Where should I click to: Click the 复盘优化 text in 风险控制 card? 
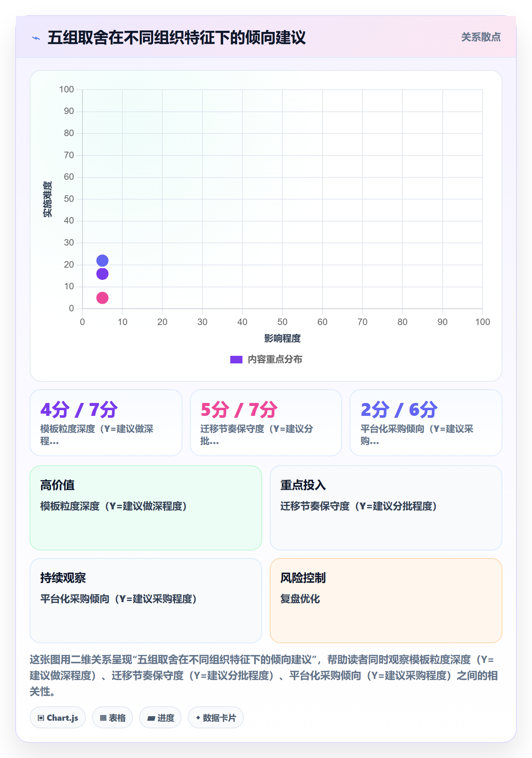coord(300,599)
